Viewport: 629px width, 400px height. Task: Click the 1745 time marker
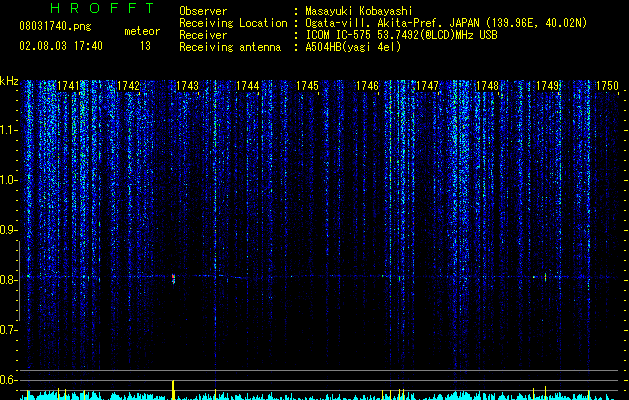(x=307, y=86)
